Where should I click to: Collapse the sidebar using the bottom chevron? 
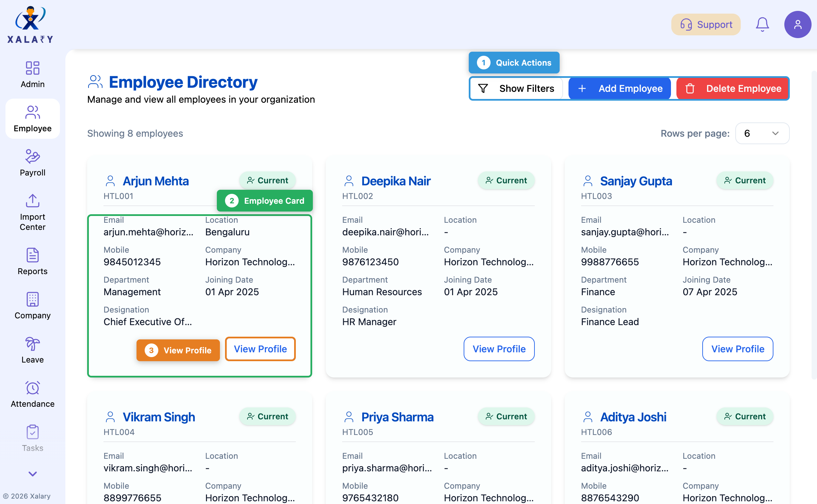pyautogui.click(x=32, y=474)
